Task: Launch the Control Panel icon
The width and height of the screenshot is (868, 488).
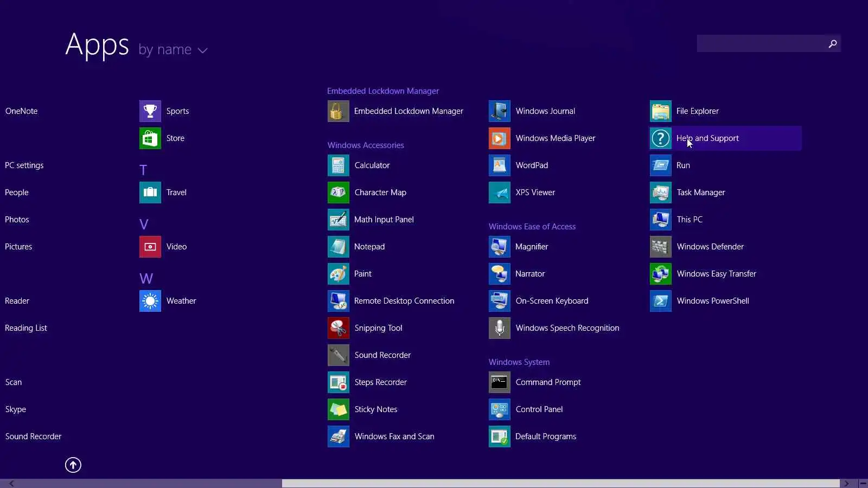Action: point(500,409)
